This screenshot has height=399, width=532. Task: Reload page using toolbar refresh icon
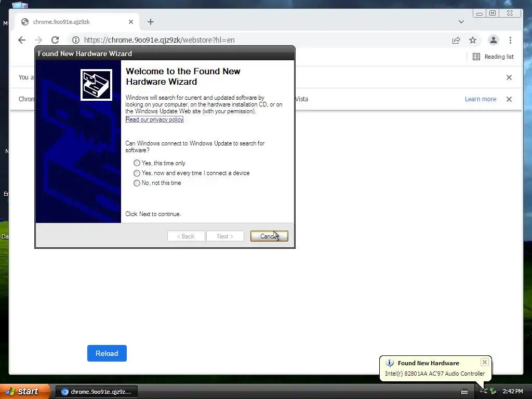(55, 40)
